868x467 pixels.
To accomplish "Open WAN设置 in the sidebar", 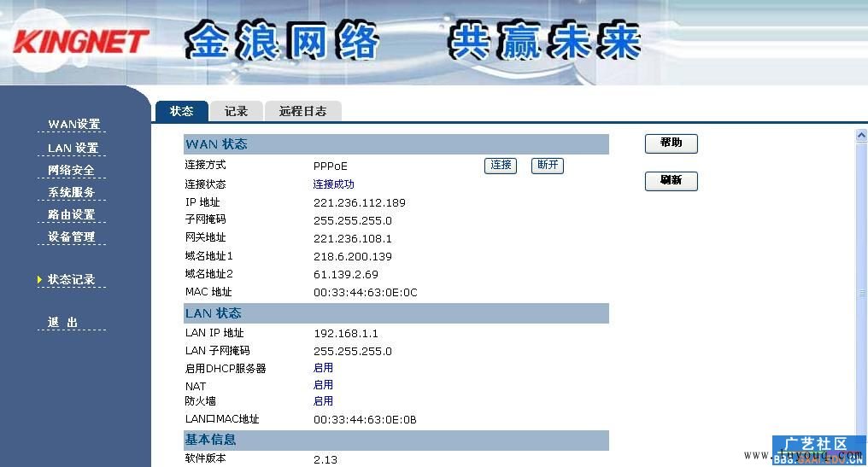I will [x=73, y=124].
